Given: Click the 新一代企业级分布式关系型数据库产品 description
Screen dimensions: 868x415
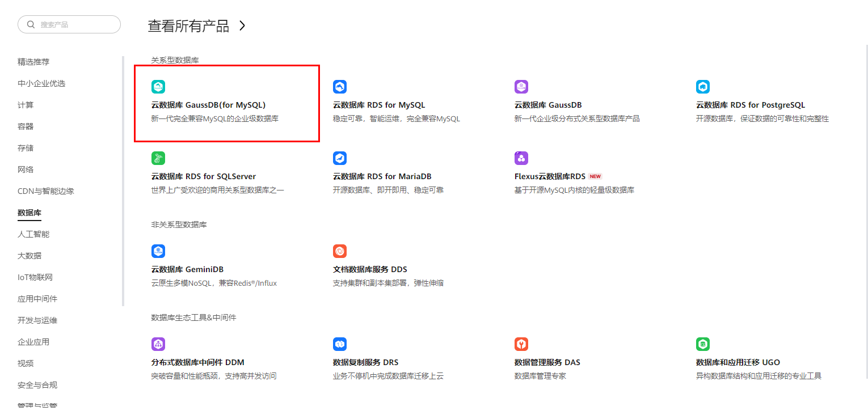Looking at the screenshot, I should click(577, 119).
